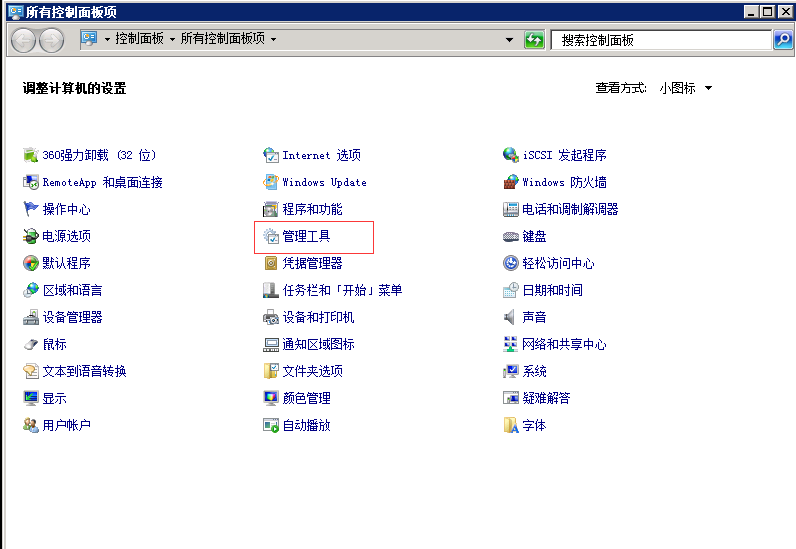The image size is (796, 549).
Task: Open the Windows Update icon
Action: pyautogui.click(x=271, y=183)
